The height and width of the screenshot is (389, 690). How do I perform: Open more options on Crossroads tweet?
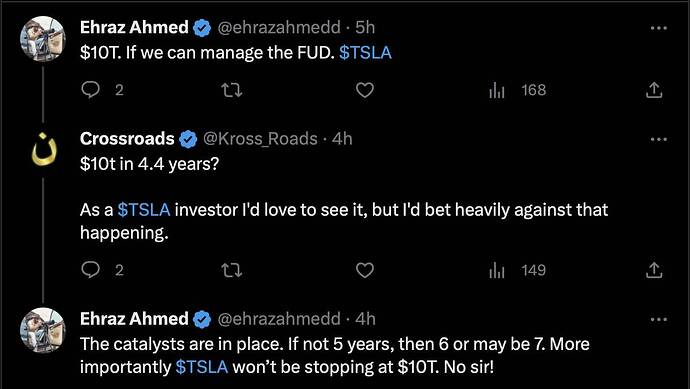coord(659,139)
